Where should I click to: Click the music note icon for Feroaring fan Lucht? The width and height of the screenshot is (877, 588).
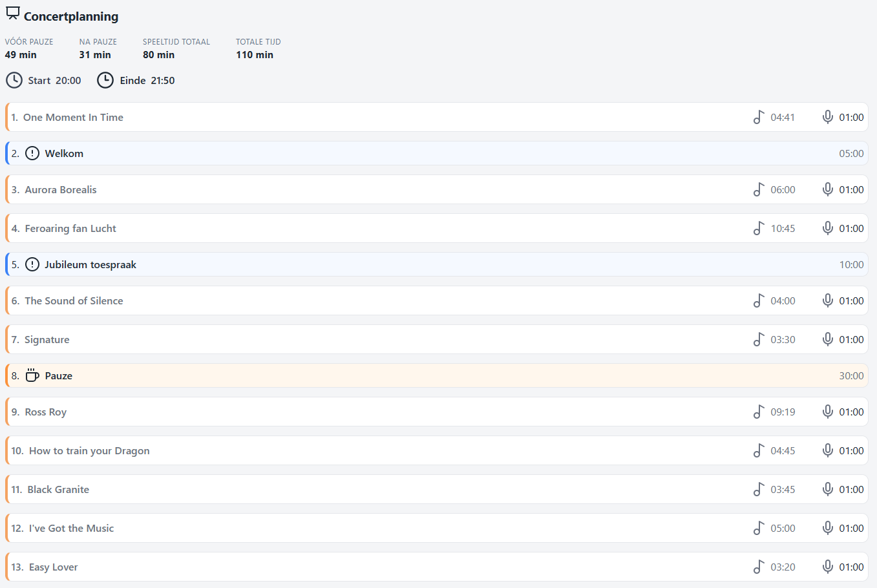point(759,228)
